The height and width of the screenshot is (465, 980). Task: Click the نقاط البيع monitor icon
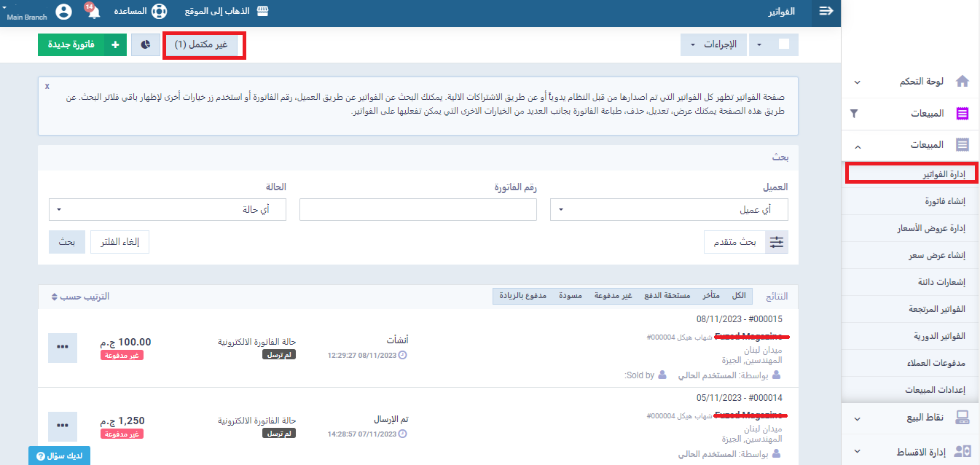(963, 418)
